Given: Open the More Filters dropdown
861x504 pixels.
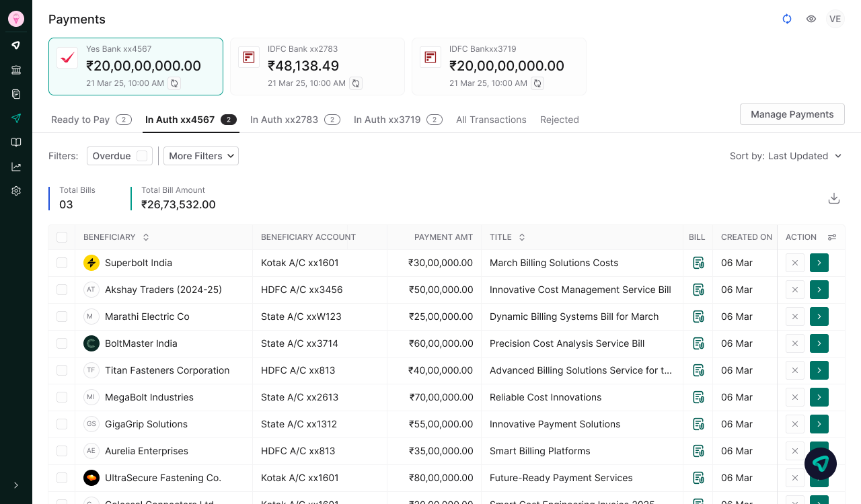Looking at the screenshot, I should pos(200,155).
